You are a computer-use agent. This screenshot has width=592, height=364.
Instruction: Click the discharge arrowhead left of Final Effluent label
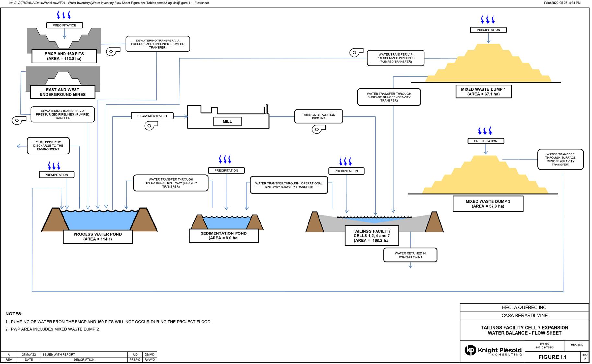pyautogui.click(x=18, y=146)
